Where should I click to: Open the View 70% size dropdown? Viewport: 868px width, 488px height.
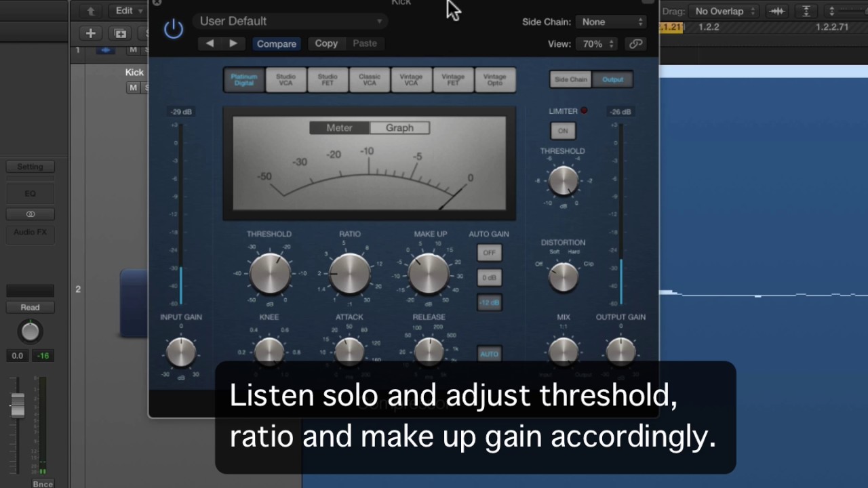point(596,43)
